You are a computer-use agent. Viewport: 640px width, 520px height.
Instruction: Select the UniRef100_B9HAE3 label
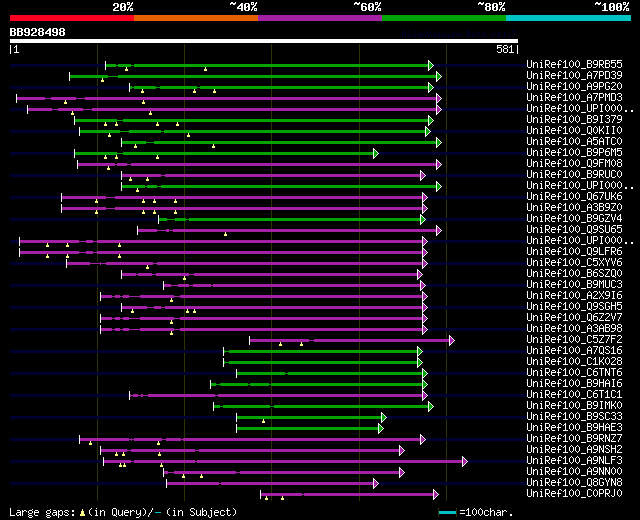coord(574,428)
